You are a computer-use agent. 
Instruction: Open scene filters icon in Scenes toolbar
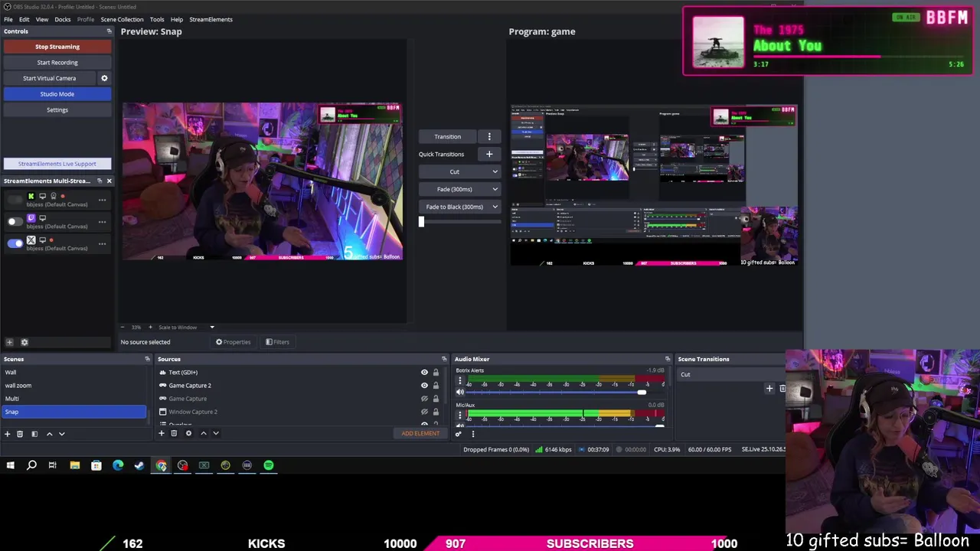pyautogui.click(x=34, y=434)
